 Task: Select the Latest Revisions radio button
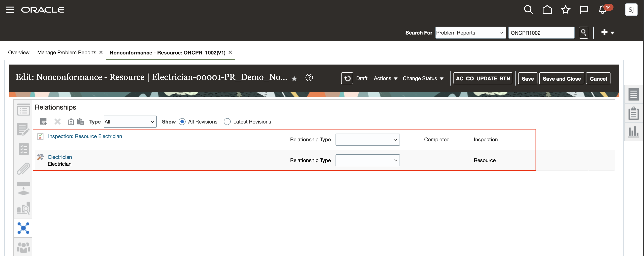227,121
